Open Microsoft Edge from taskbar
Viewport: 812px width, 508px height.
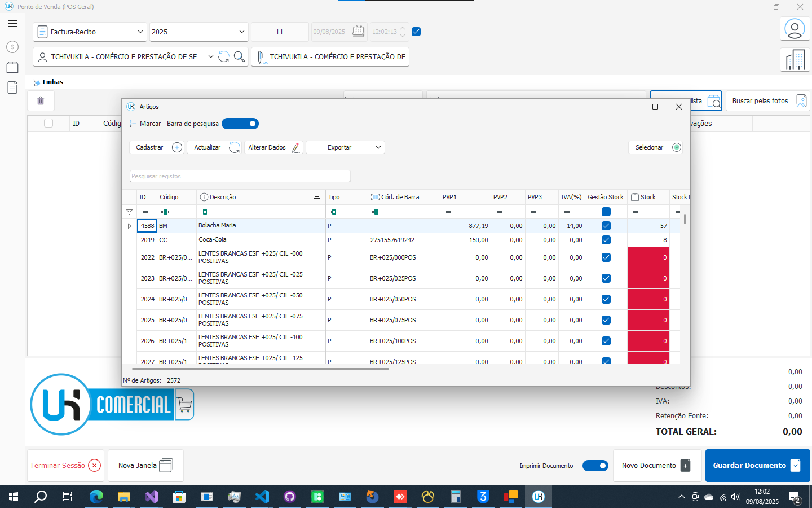coord(96,497)
